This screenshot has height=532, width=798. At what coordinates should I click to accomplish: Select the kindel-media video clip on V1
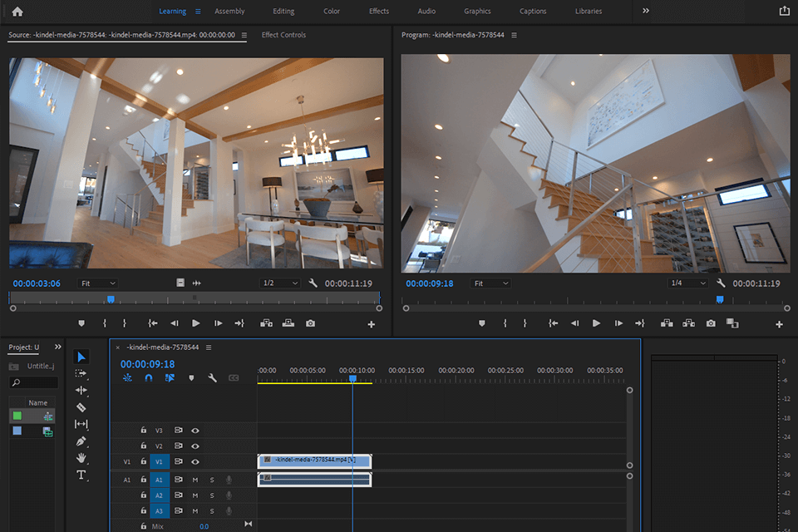coord(314,461)
